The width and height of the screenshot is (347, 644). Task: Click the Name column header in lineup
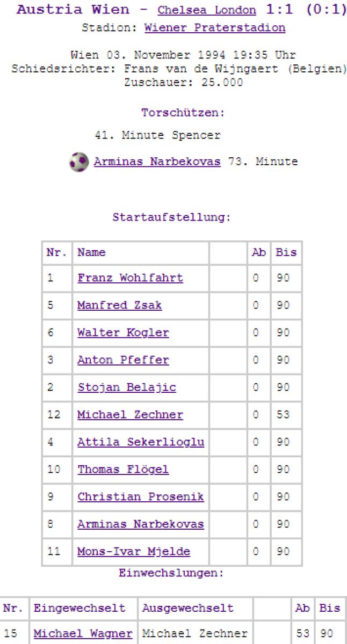coord(91,252)
